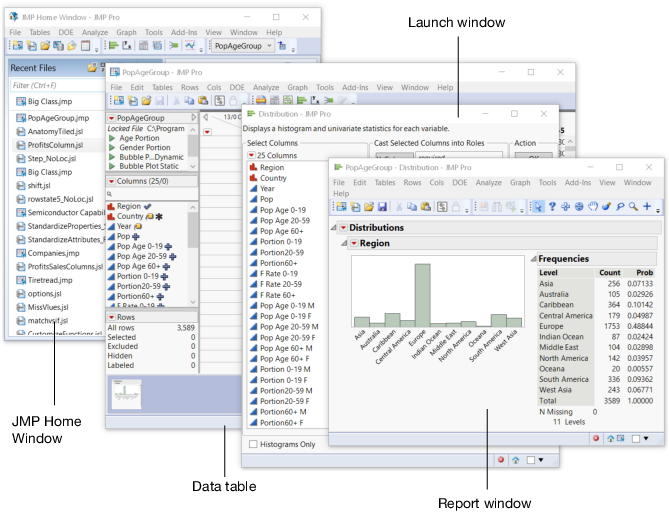Open Add-Ins menu in Home Window
Image resolution: width=669 pixels, height=519 pixels.
[184, 32]
